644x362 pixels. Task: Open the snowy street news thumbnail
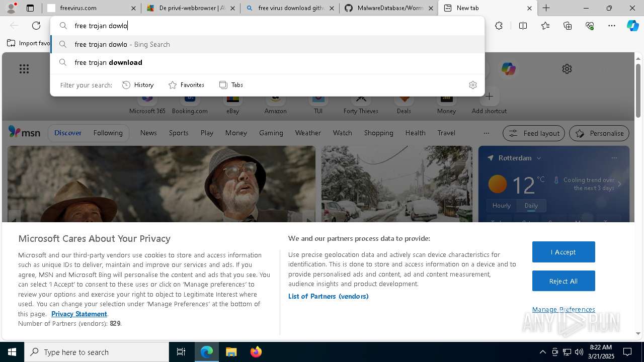(397, 184)
